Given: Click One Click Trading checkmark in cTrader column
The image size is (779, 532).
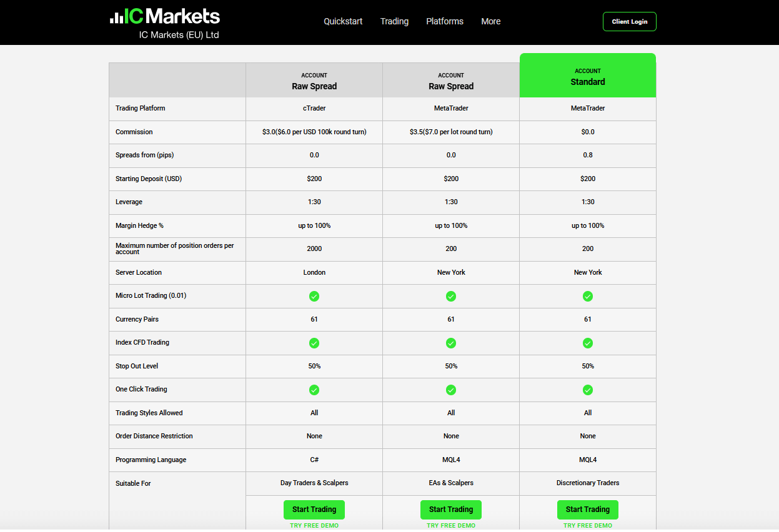Looking at the screenshot, I should [x=314, y=390].
